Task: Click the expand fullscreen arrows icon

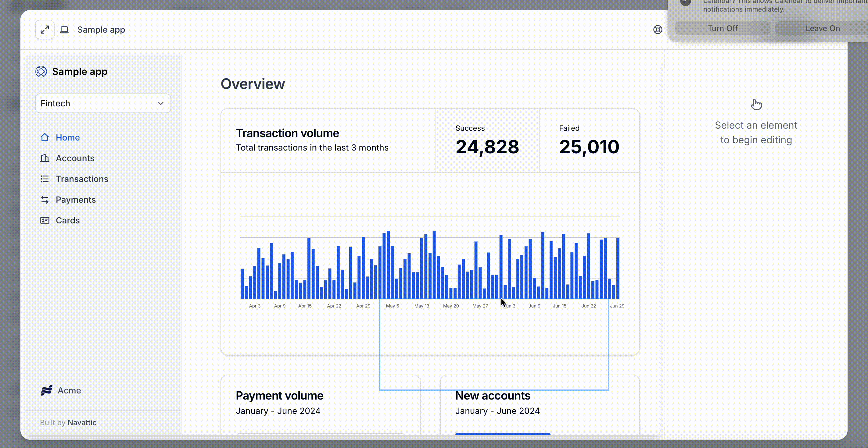Action: point(45,30)
